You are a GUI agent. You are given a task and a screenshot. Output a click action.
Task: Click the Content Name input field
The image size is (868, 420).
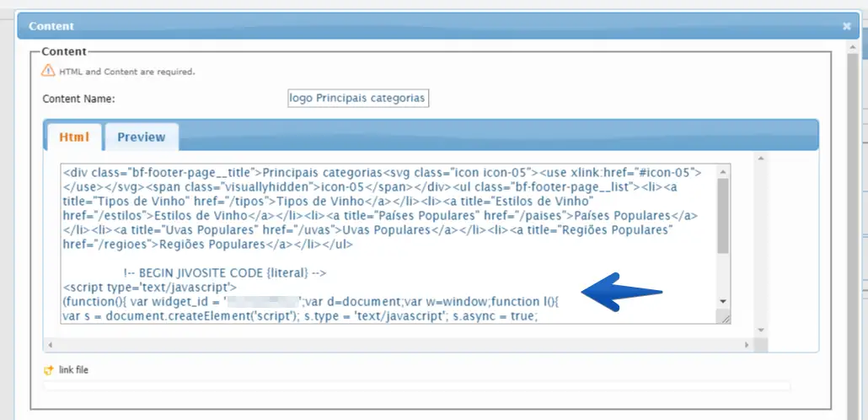click(358, 98)
